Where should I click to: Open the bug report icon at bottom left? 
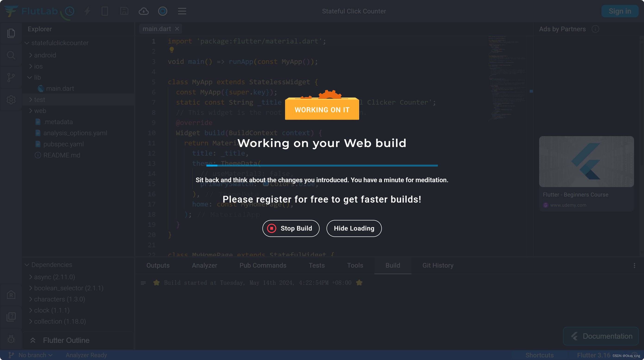[11, 339]
